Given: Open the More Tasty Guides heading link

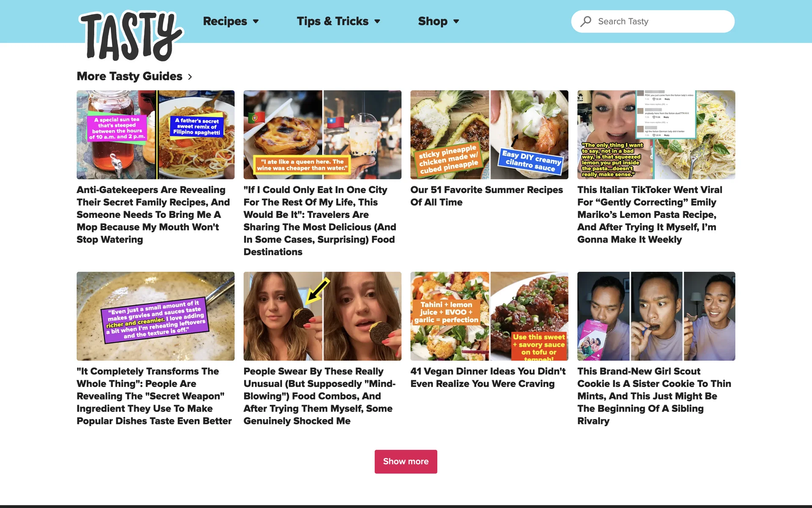Looking at the screenshot, I should coord(129,76).
